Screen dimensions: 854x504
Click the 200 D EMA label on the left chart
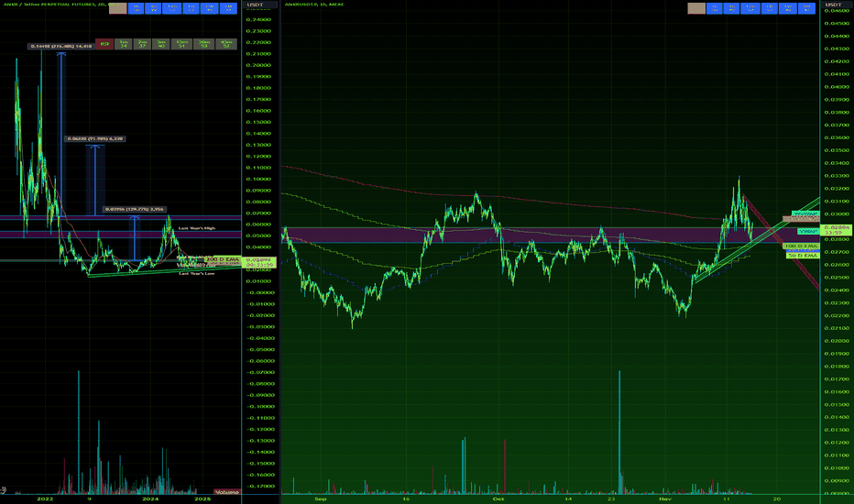(223, 259)
